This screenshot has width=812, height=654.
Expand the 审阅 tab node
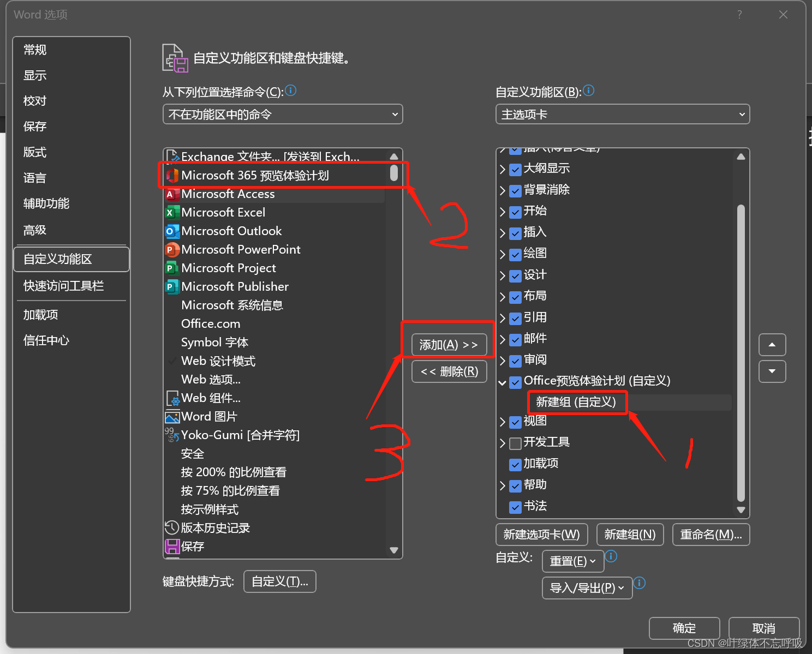pos(503,361)
